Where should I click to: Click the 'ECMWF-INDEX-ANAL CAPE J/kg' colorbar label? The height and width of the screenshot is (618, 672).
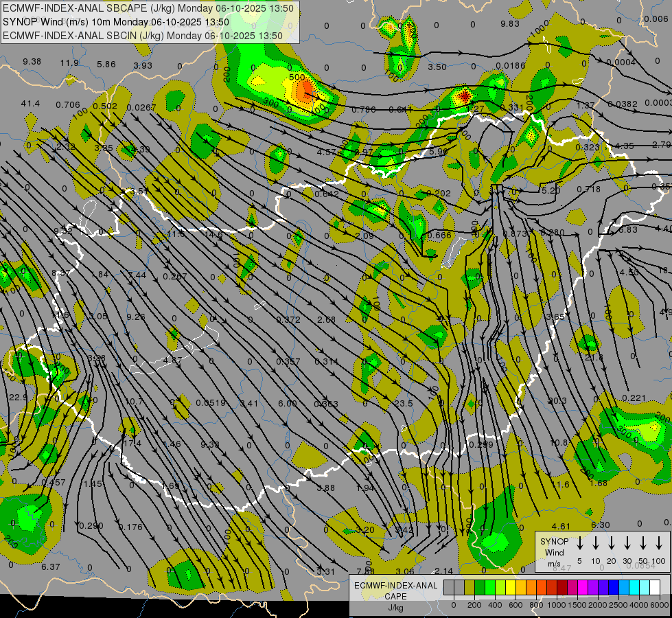(x=395, y=596)
